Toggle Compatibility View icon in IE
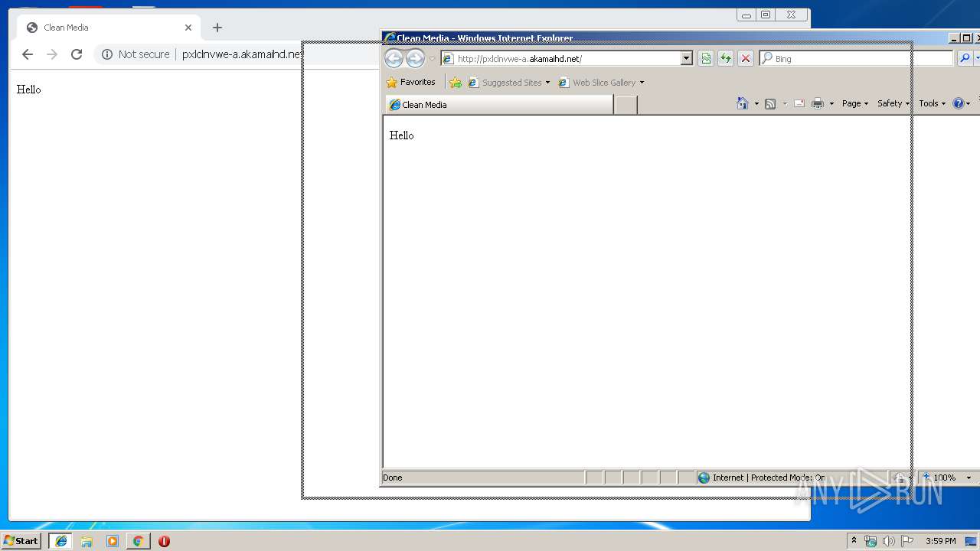Image resolution: width=980 pixels, height=551 pixels. click(706, 59)
